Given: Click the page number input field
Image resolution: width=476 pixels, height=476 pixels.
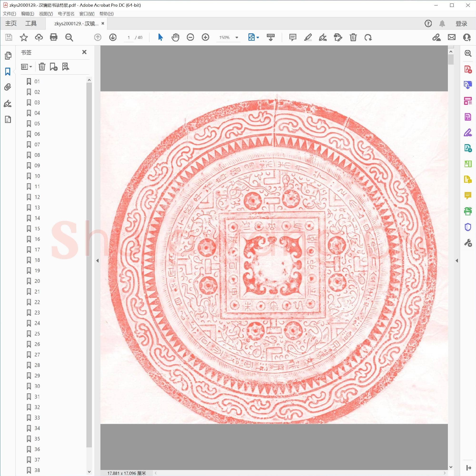Looking at the screenshot, I should [129, 37].
